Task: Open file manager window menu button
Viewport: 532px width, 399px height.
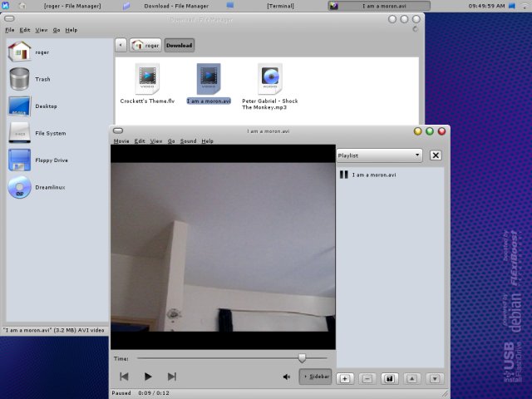Action: [x=9, y=18]
